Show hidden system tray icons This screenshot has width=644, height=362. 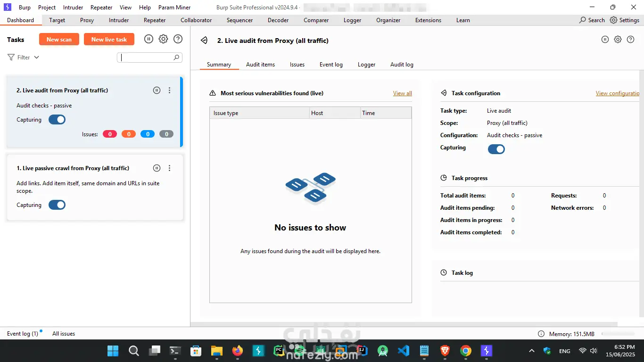click(x=532, y=351)
